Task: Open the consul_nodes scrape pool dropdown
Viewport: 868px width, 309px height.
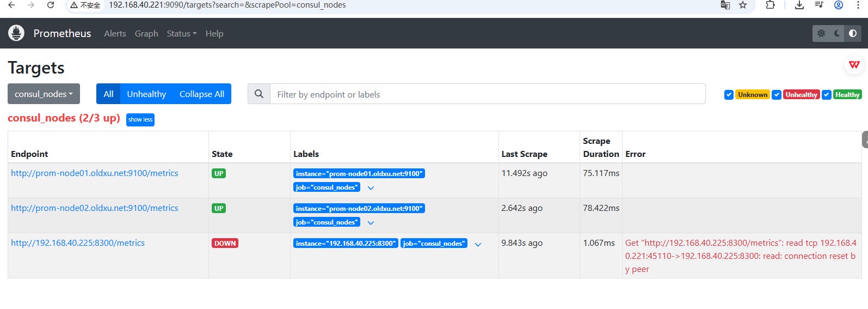Action: [44, 94]
